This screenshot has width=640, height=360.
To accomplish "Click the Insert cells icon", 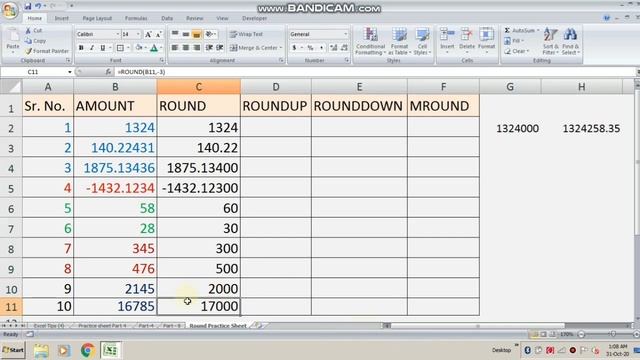I will (447, 35).
